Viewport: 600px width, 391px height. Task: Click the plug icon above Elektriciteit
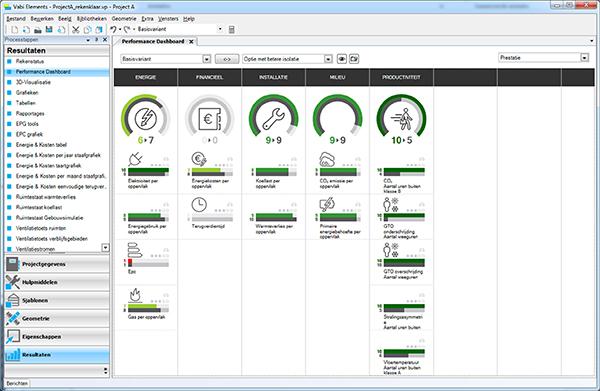click(135, 159)
